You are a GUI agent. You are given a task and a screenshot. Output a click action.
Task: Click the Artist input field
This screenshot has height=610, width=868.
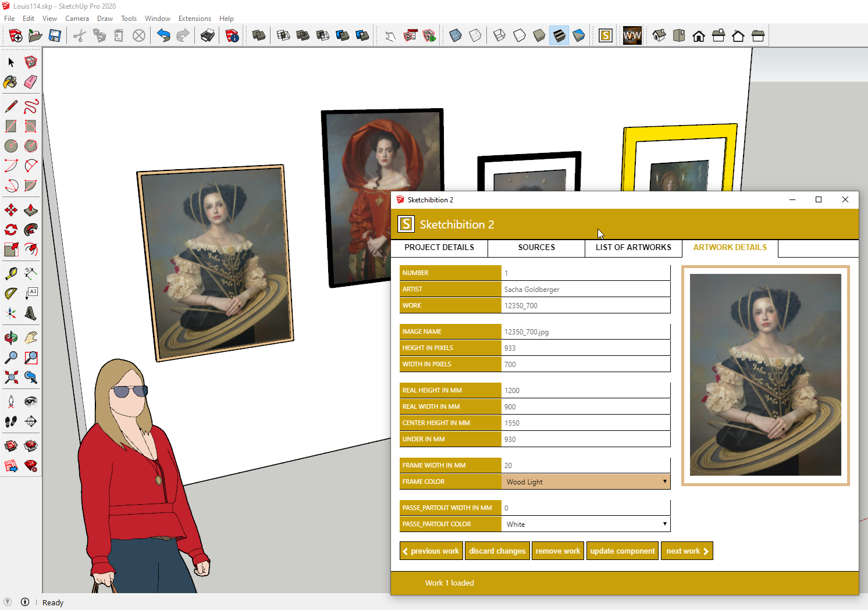click(x=586, y=289)
